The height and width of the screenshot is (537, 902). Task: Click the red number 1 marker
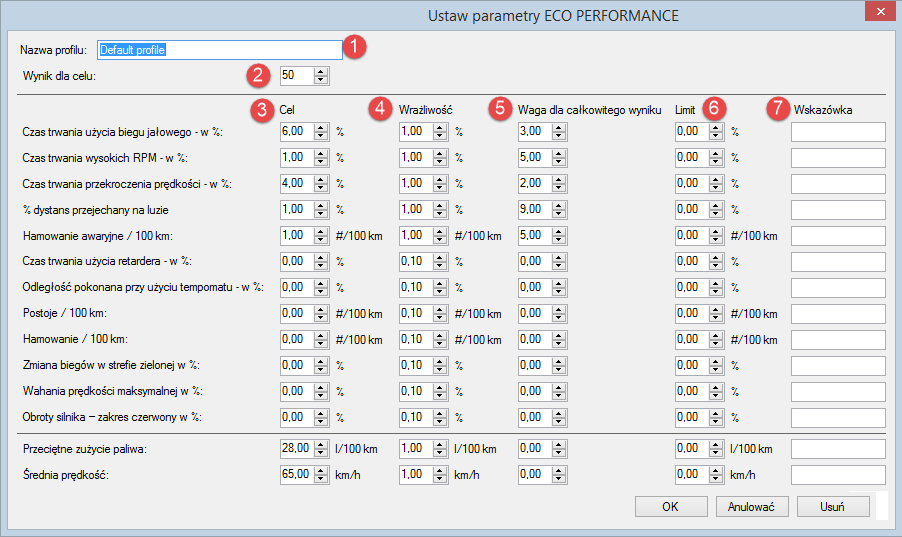pyautogui.click(x=355, y=47)
